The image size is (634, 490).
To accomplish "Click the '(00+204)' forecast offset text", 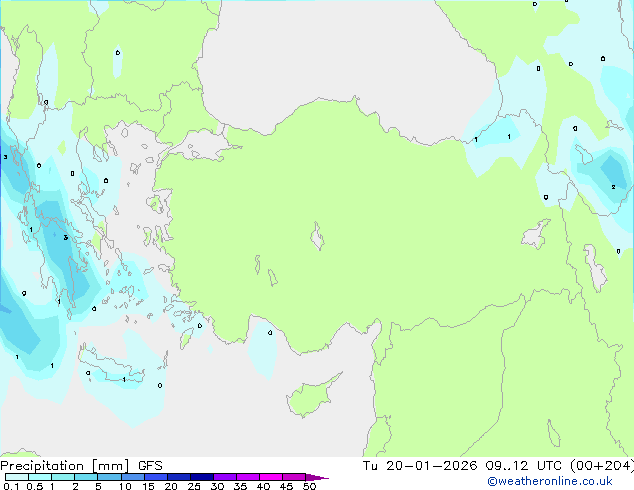I will pos(602,466).
